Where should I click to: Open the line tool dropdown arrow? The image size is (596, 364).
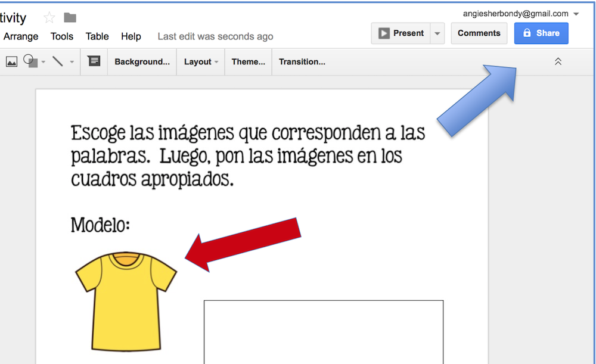(x=72, y=62)
